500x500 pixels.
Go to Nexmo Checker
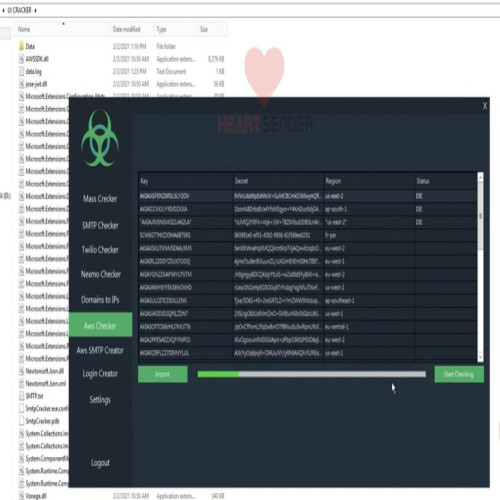101,274
